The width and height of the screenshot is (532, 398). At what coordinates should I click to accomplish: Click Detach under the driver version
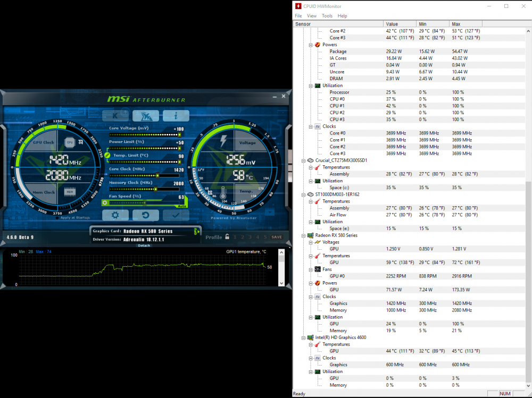pyautogui.click(x=144, y=245)
